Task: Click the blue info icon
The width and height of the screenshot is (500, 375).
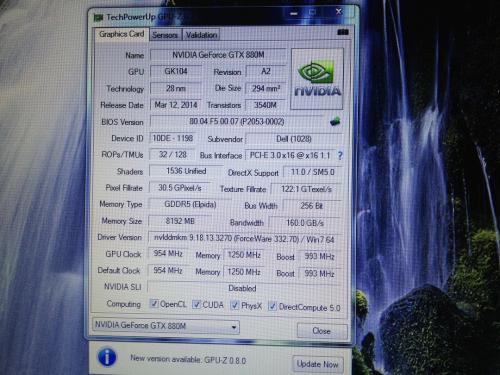Action: point(107,358)
